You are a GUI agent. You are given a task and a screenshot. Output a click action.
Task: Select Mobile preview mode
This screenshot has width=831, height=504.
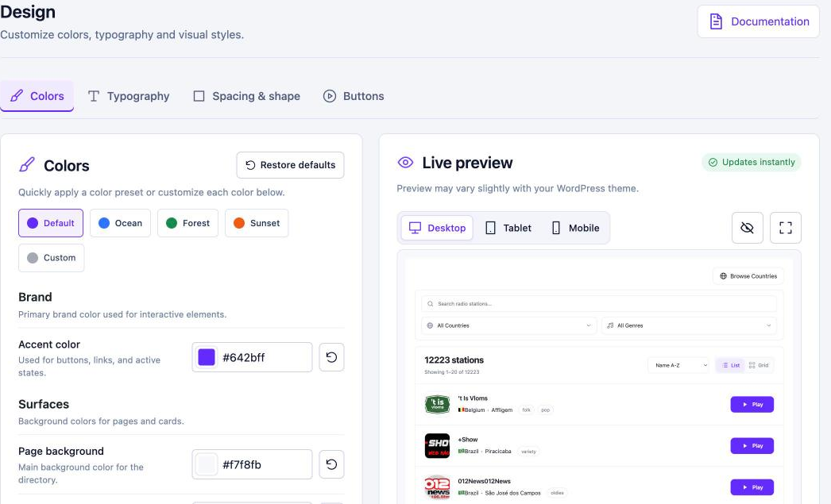pos(575,228)
